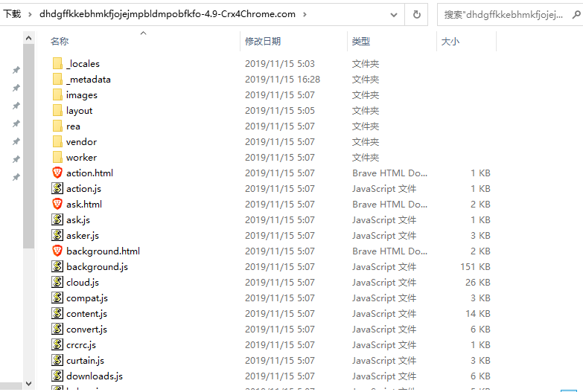Click the vendor folder icon
This screenshot has height=392, width=583.
(x=58, y=142)
